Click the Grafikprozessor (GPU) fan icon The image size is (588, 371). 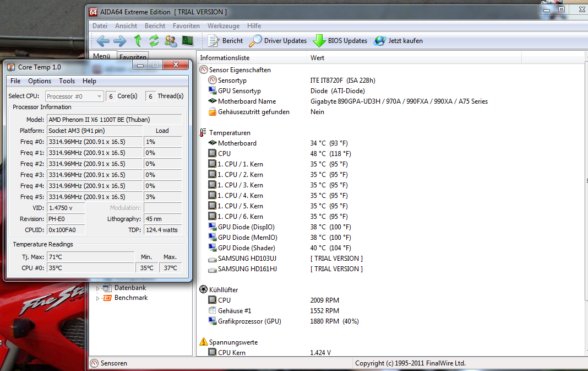click(x=213, y=321)
